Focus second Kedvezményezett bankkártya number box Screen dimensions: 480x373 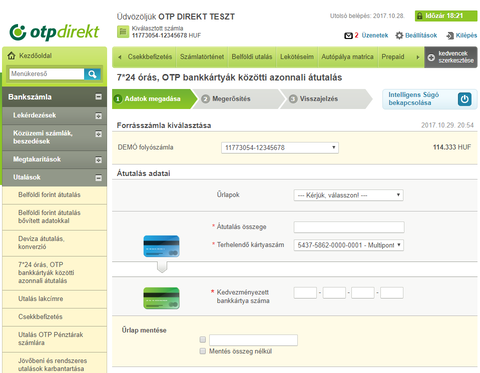334,293
